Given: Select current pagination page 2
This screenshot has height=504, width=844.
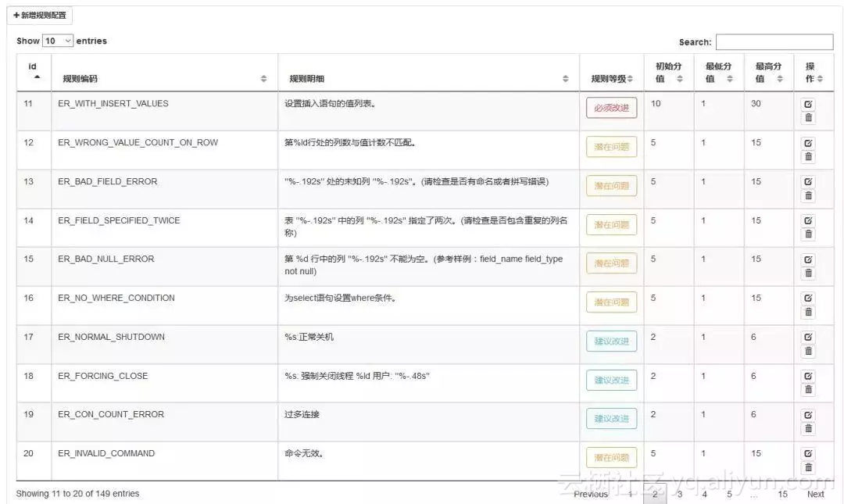Looking at the screenshot, I should tap(655, 494).
